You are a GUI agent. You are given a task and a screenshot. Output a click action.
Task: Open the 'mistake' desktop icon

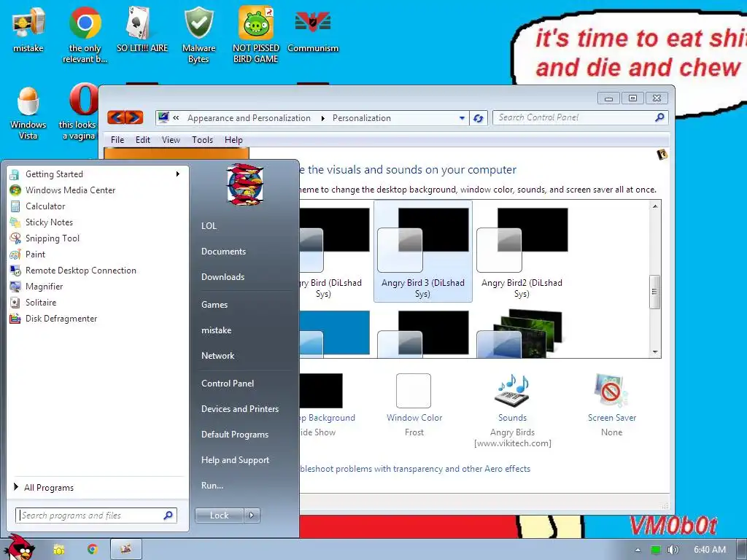pyautogui.click(x=28, y=28)
